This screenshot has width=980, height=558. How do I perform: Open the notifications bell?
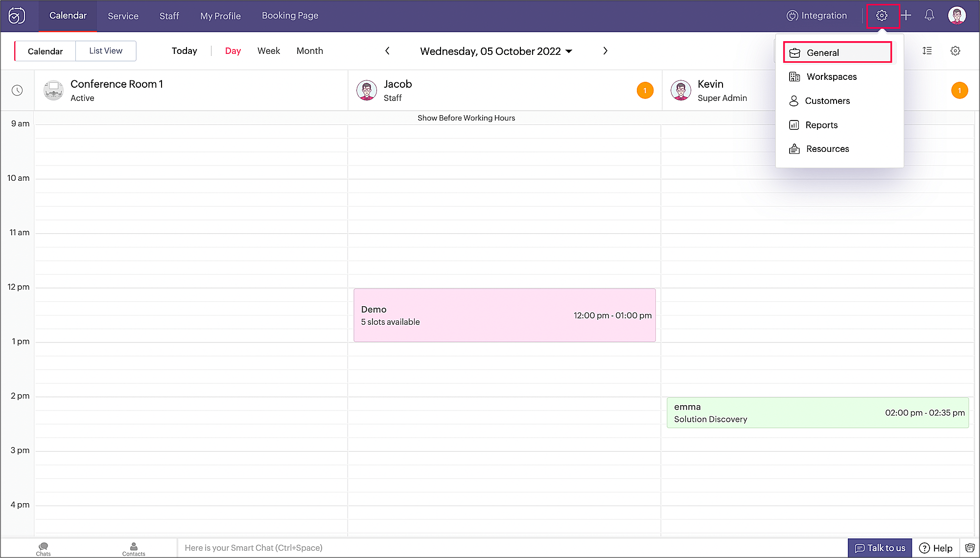tap(929, 16)
